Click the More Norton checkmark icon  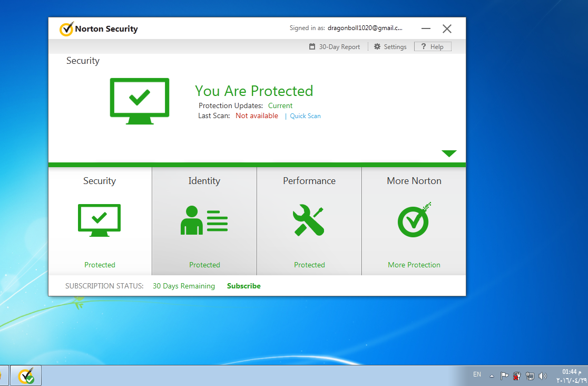(414, 220)
